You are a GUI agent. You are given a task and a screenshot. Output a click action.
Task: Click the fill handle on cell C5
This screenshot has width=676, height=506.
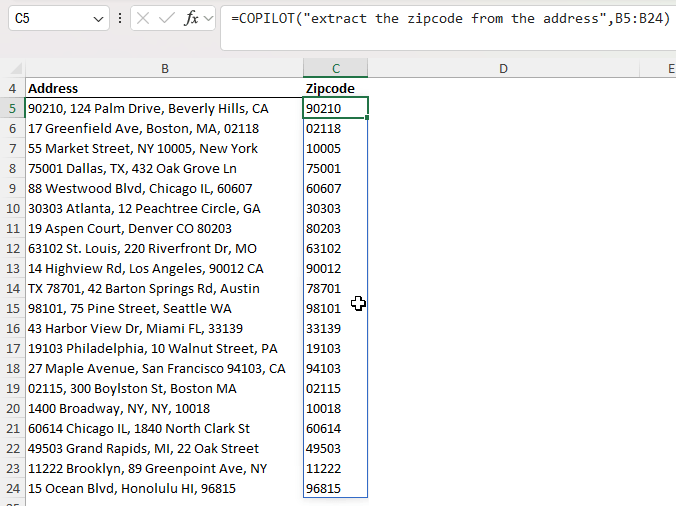(367, 118)
